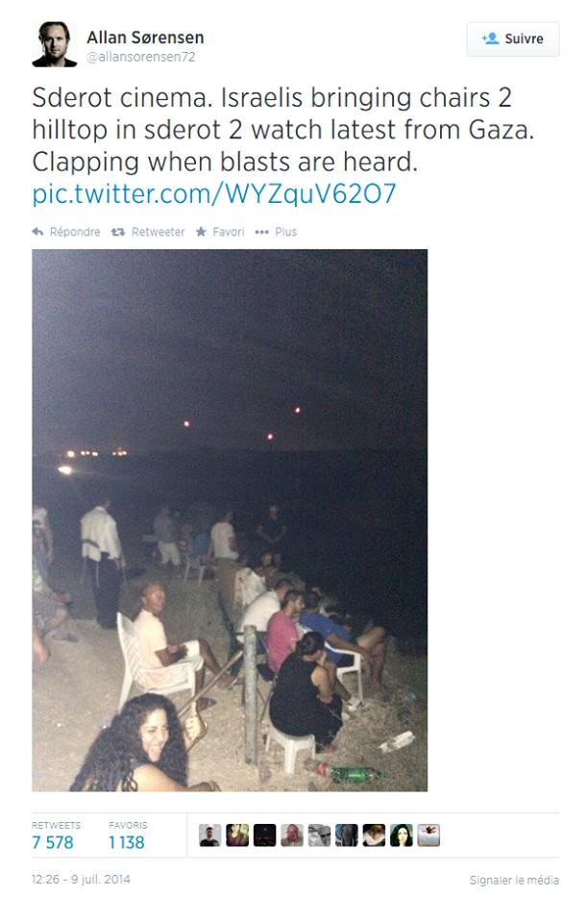The width and height of the screenshot is (588, 923).
Task: Open the 12:26 - 9 juil. 2014 timestamp
Action: click(x=81, y=880)
